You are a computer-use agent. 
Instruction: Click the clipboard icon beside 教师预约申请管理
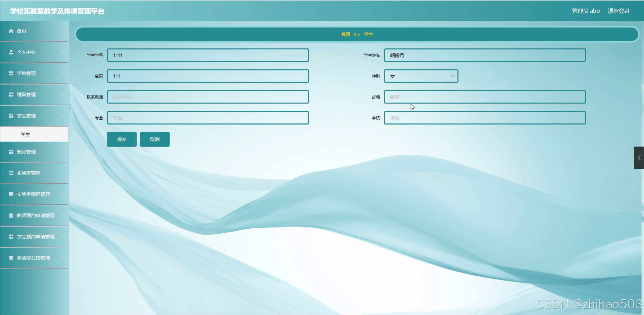pyautogui.click(x=11, y=216)
